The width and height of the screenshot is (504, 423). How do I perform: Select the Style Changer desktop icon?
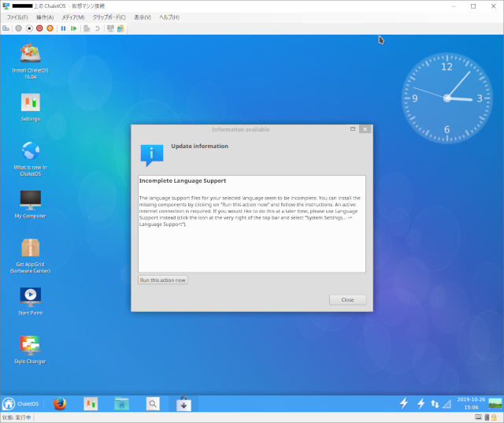tap(31, 350)
